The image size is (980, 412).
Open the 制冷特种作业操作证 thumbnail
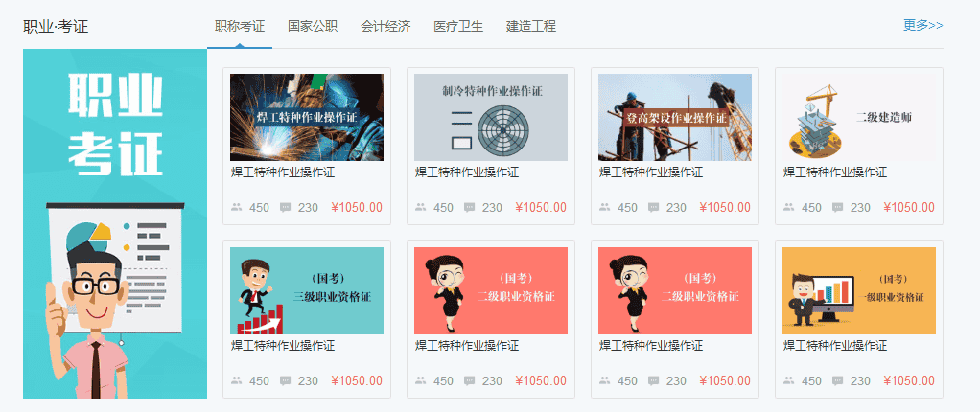[491, 117]
